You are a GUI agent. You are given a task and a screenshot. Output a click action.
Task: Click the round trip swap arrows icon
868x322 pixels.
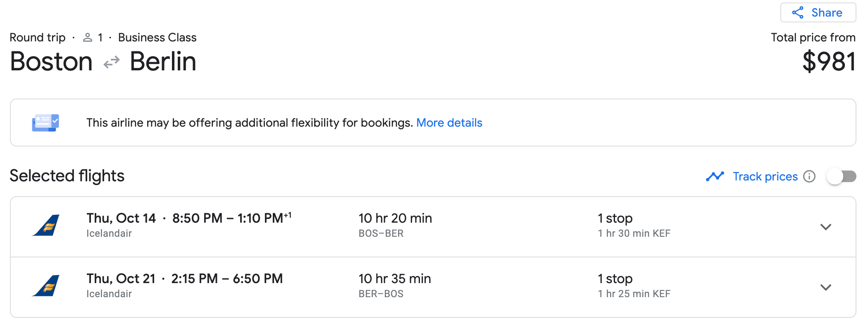click(x=112, y=62)
